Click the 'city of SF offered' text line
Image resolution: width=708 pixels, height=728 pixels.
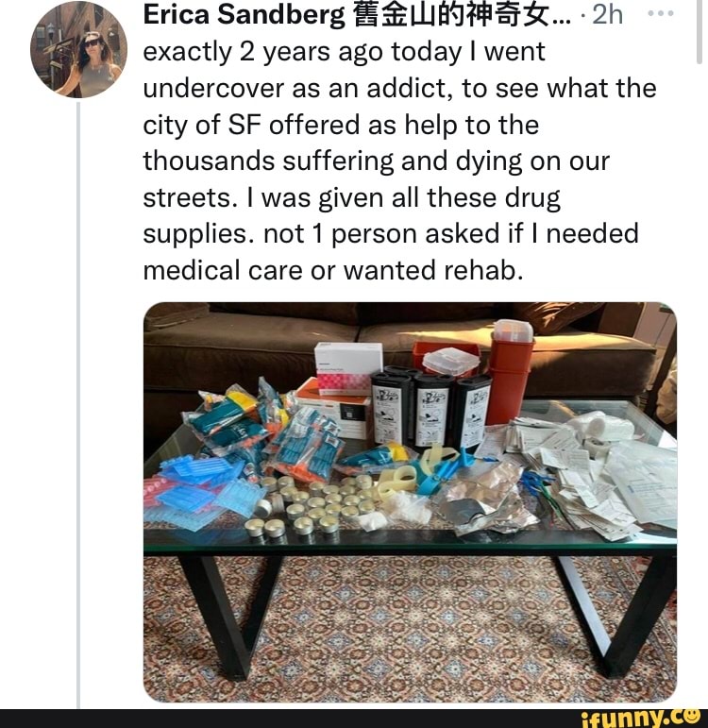click(x=341, y=125)
